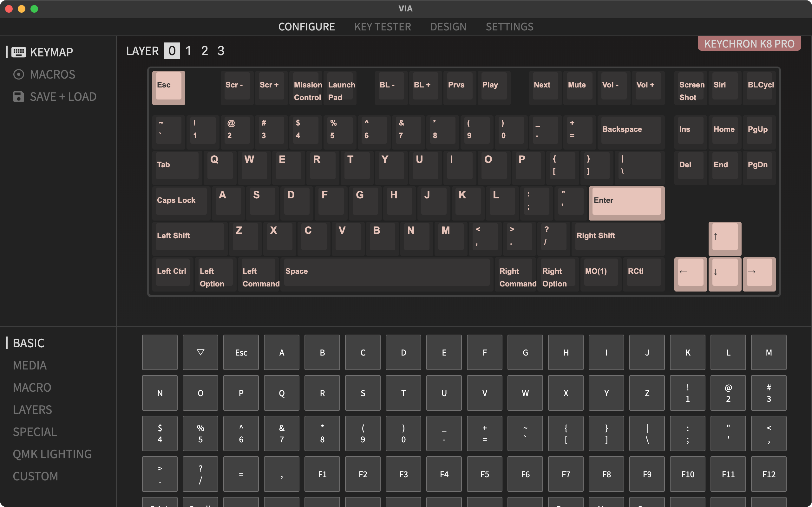The image size is (812, 507).
Task: Click the KEYCHRON K8 PRO device badge
Action: pos(749,44)
